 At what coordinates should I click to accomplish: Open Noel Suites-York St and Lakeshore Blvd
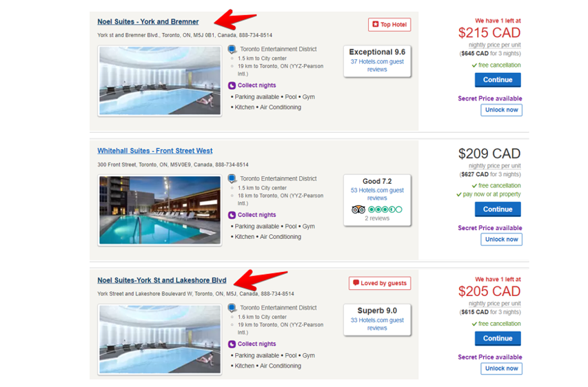(x=161, y=280)
